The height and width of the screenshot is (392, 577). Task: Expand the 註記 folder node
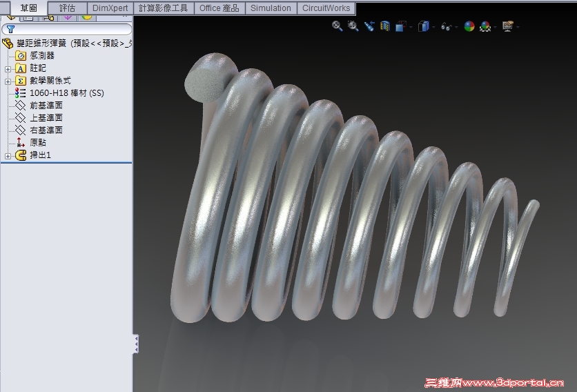click(8, 69)
